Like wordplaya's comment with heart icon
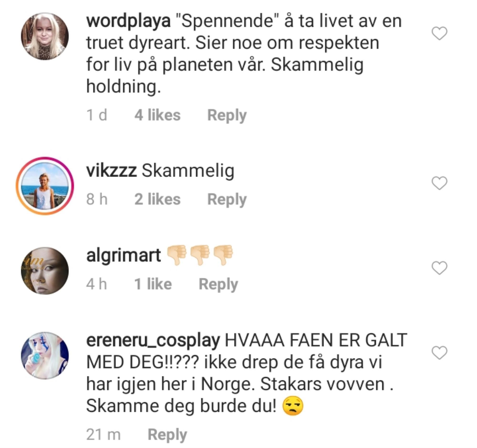The width and height of the screenshot is (477, 448). [439, 33]
